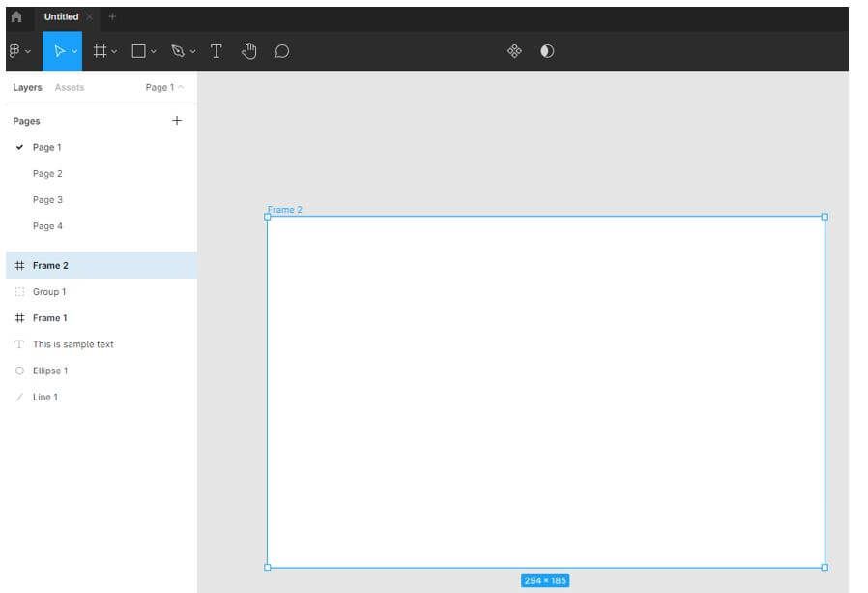Select the Pen tool
This screenshot has width=868, height=593.
(178, 51)
